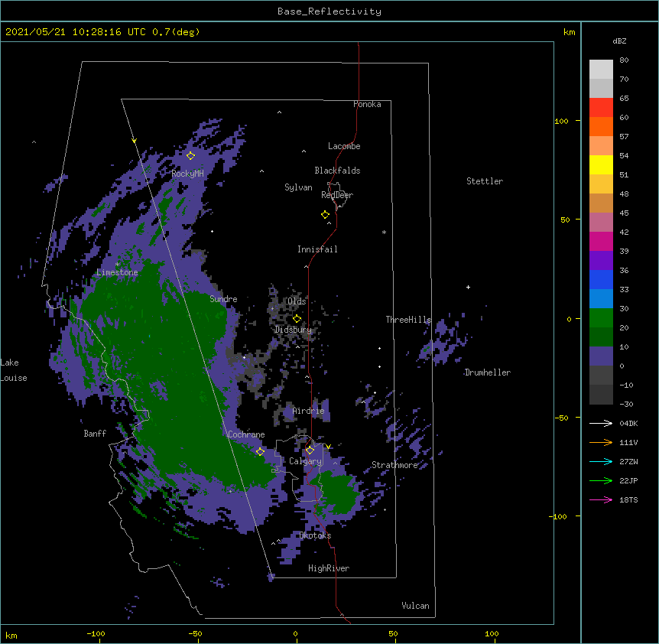The width and height of the screenshot is (659, 644).
Task: Click the ThreeHills label
Action: 408,320
